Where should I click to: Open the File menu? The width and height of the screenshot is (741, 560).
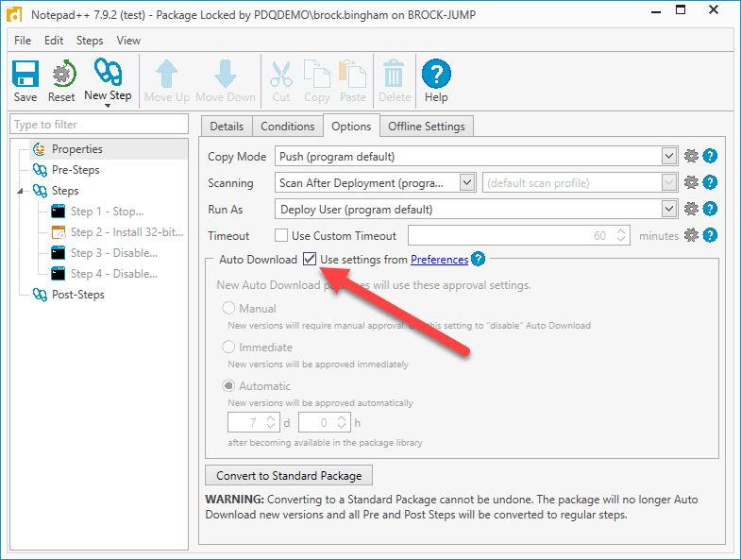point(23,41)
